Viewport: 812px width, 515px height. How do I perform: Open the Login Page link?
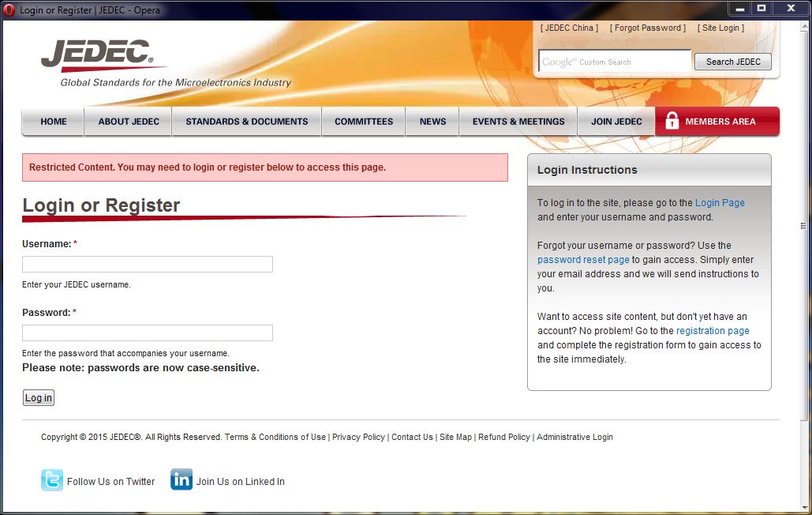pyautogui.click(x=720, y=202)
